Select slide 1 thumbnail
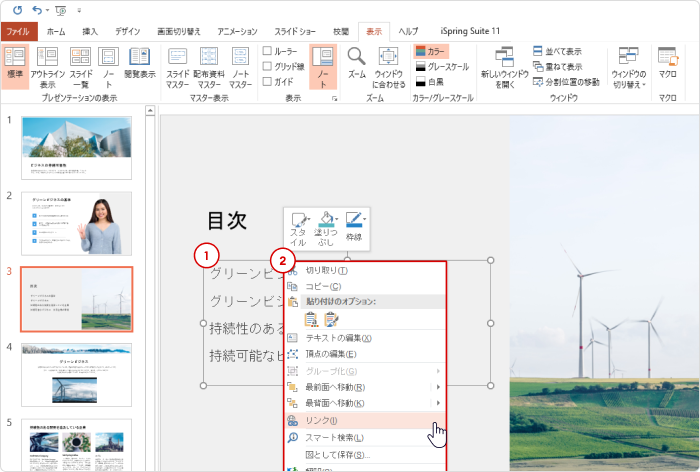The height and width of the screenshot is (472, 700). [76, 148]
